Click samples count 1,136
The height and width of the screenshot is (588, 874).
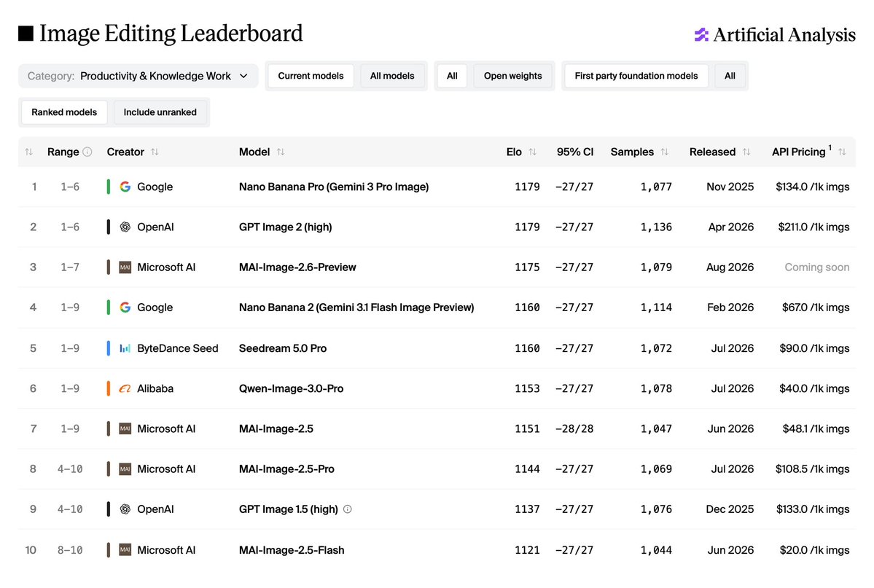[x=656, y=227]
